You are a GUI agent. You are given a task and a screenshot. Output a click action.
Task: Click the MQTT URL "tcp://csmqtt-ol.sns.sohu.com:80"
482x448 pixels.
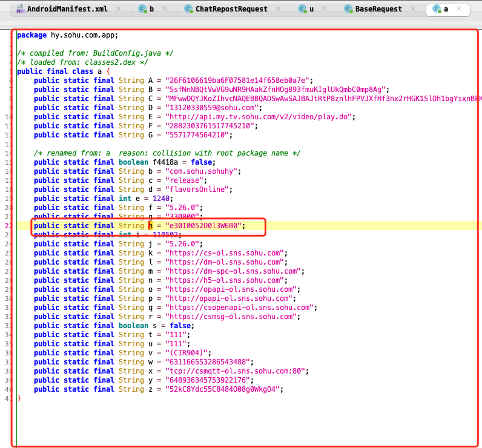point(235,371)
